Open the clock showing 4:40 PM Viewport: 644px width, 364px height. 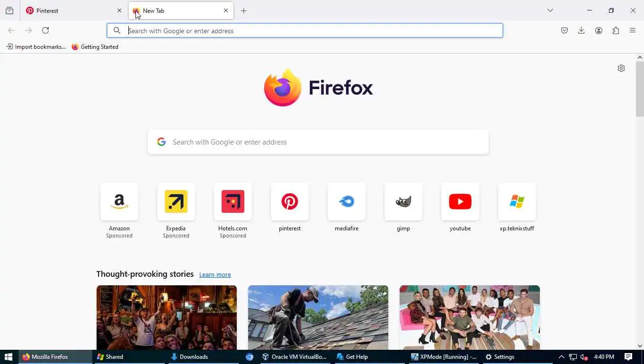pyautogui.click(x=604, y=357)
